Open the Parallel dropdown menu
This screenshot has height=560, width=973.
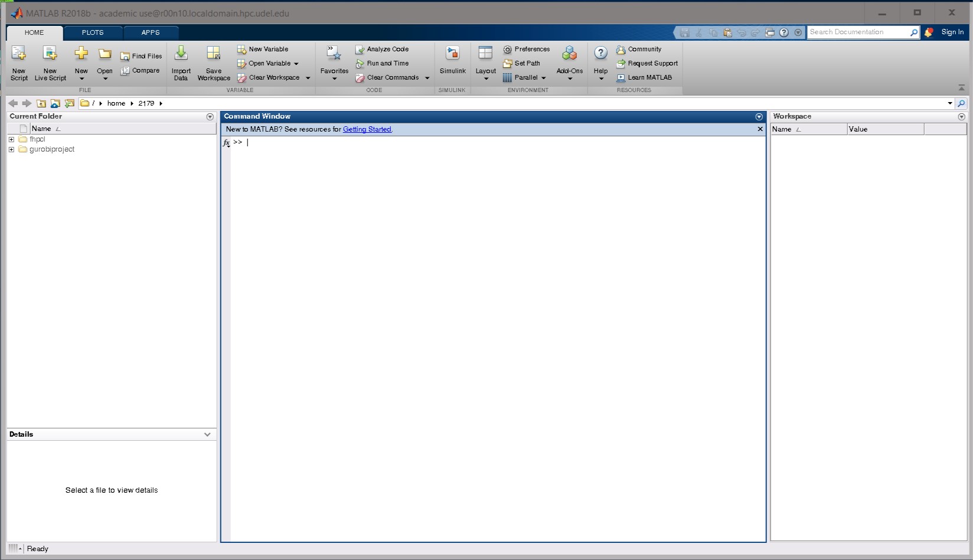pyautogui.click(x=543, y=78)
